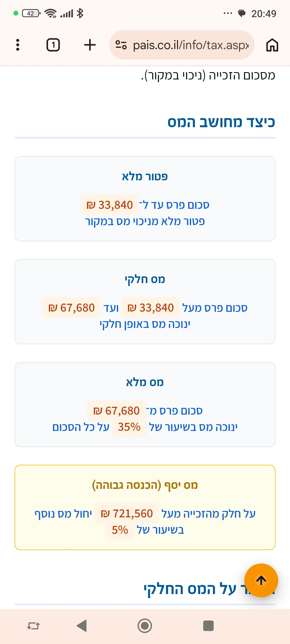The height and width of the screenshot is (644, 290).
Task: Tap the Wi-Fi status icon
Action: coord(50,13)
